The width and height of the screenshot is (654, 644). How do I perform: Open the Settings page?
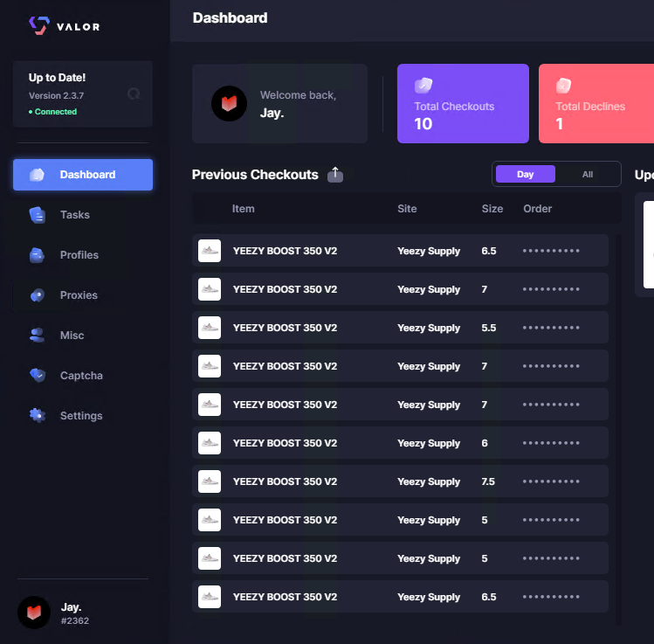83,415
